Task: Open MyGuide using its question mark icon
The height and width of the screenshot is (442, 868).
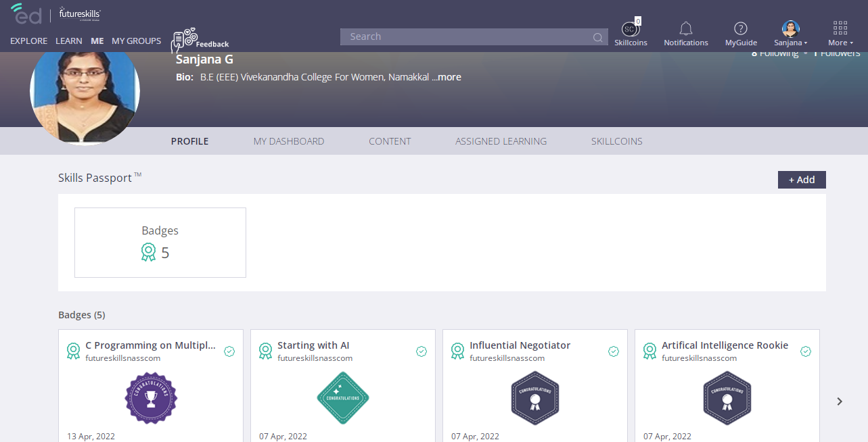Action: (739, 28)
